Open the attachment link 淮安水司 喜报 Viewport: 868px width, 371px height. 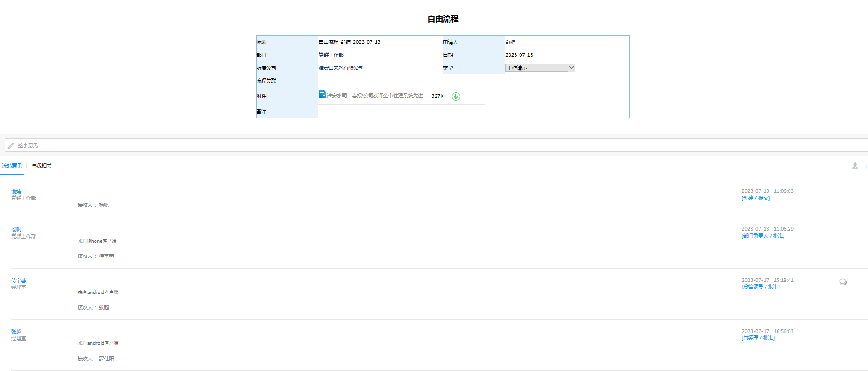tap(377, 96)
